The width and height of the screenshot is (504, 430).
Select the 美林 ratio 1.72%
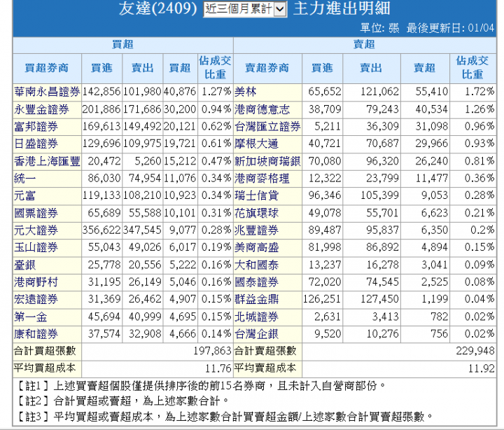pos(479,92)
